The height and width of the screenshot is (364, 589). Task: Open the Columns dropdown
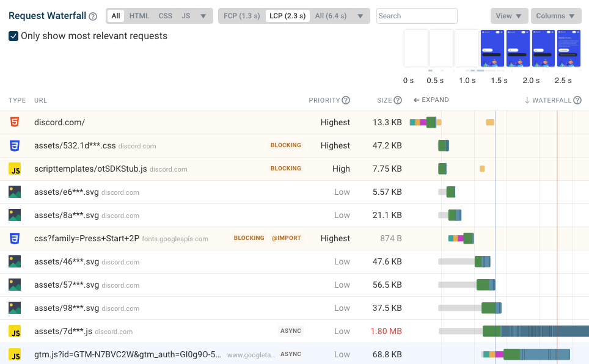[x=556, y=16]
